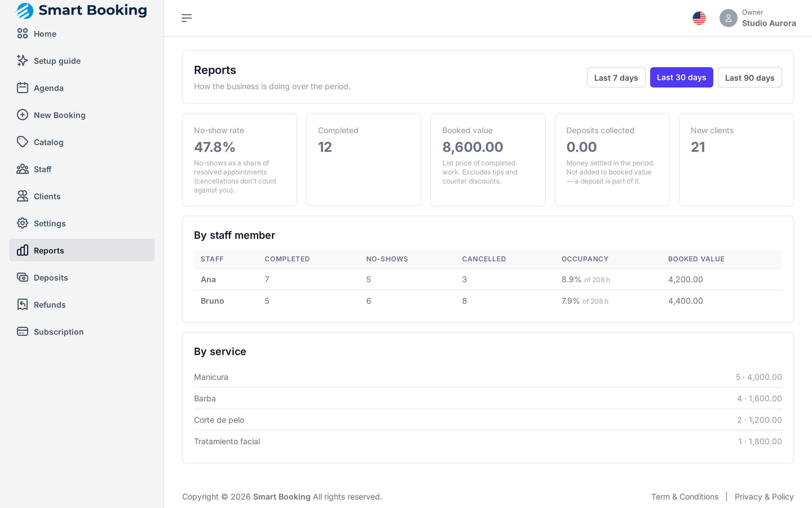
Task: Click the user avatar icon
Action: [728, 18]
